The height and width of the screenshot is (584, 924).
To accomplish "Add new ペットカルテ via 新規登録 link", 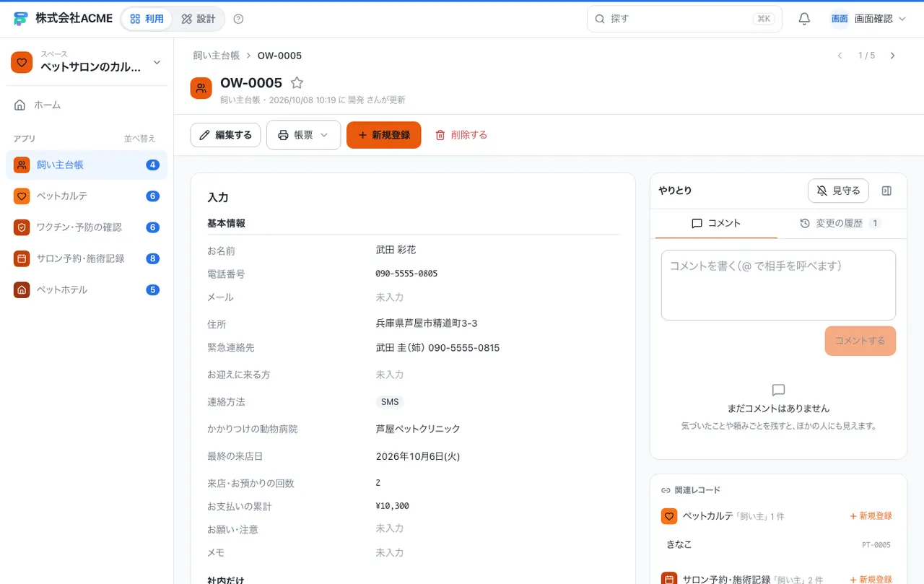I will pyautogui.click(x=871, y=516).
